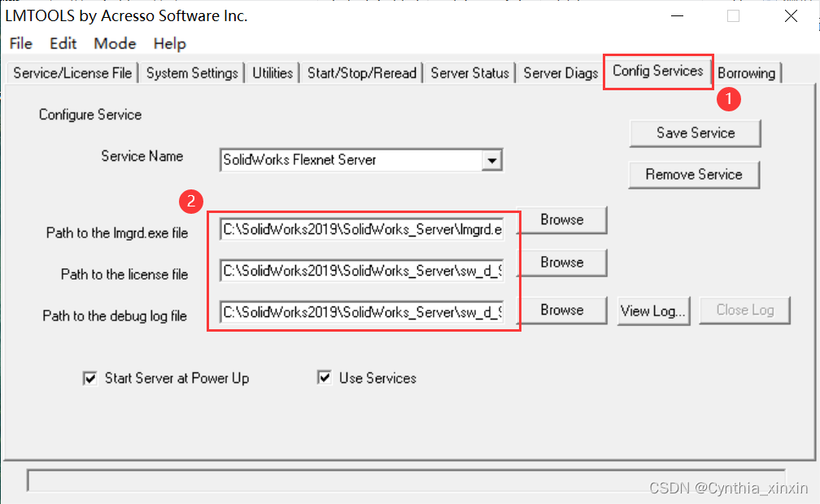Screen dimensions: 820x504
Task: Click the 'Path to the debug log file' label
Action: pos(115,315)
